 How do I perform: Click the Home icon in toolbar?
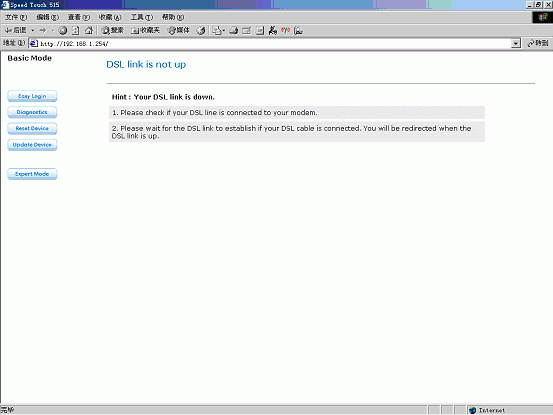click(x=89, y=30)
